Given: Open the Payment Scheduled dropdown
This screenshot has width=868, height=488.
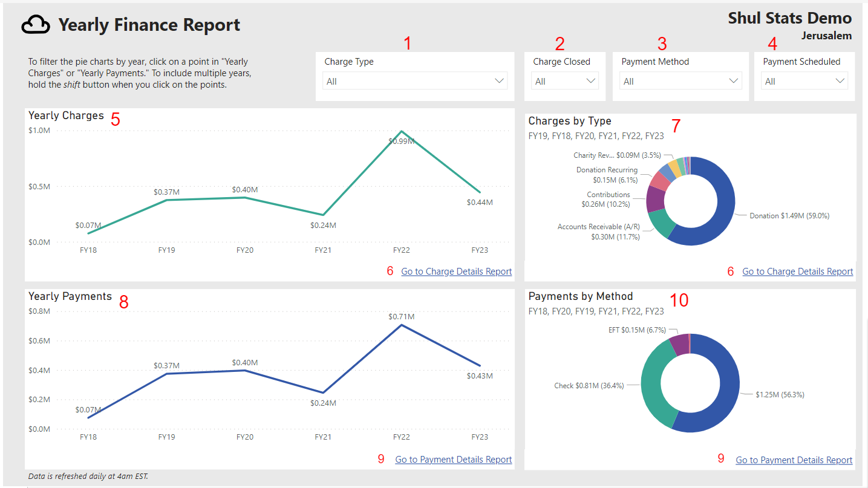Looking at the screenshot, I should 804,80.
